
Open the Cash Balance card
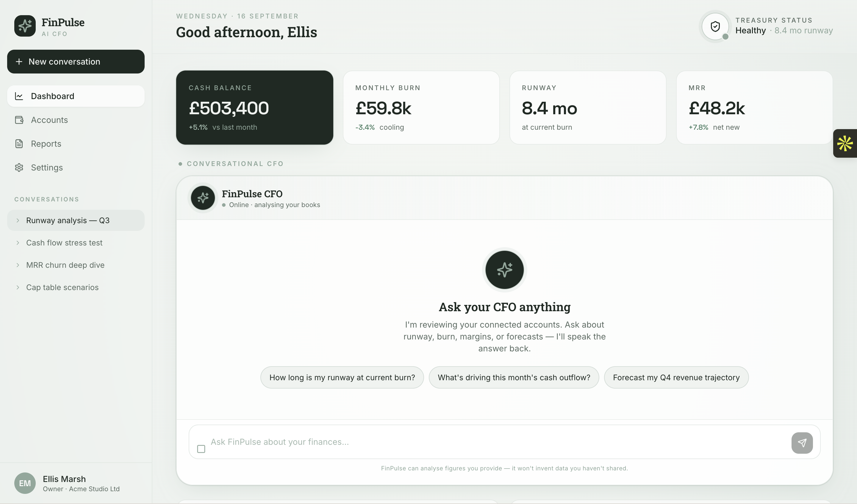point(254,107)
